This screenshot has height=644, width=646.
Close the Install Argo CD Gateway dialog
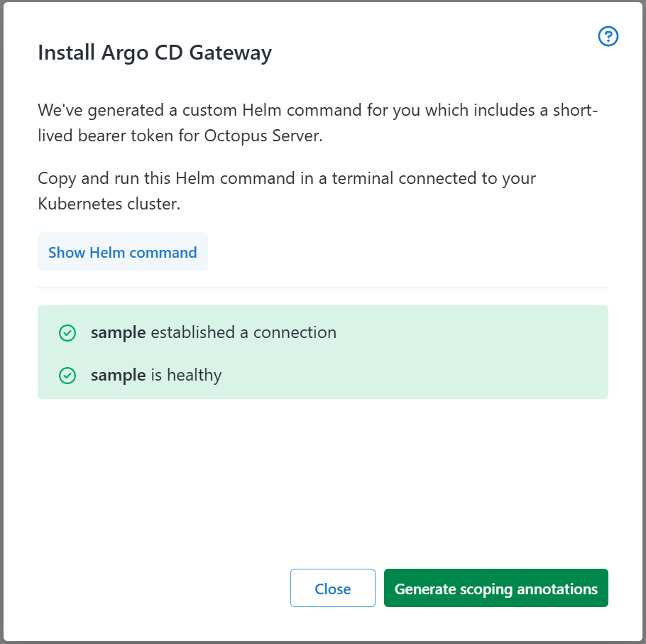point(332,589)
